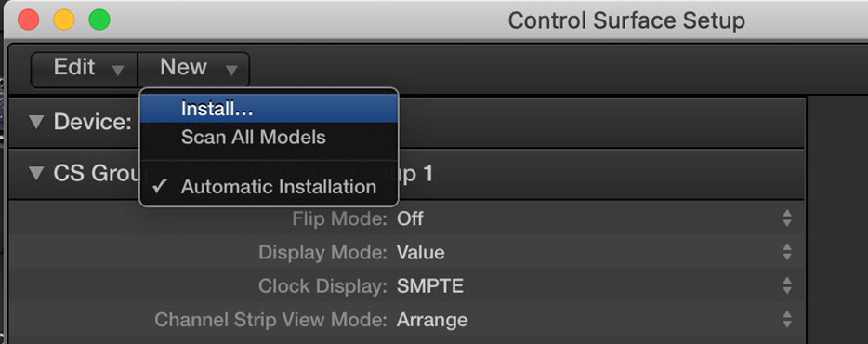The height and width of the screenshot is (344, 868).
Task: Click the Channel Strip View Mode value Arrange
Action: (432, 320)
